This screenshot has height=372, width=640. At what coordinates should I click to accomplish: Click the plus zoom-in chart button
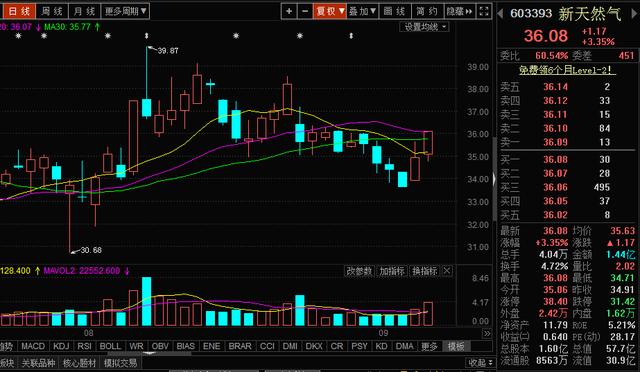[289, 11]
